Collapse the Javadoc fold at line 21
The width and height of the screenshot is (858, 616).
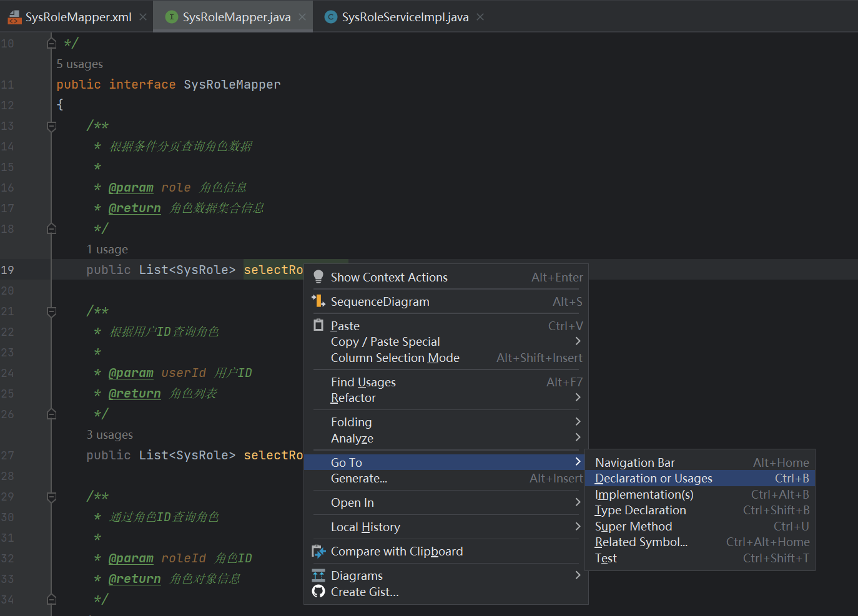52,311
